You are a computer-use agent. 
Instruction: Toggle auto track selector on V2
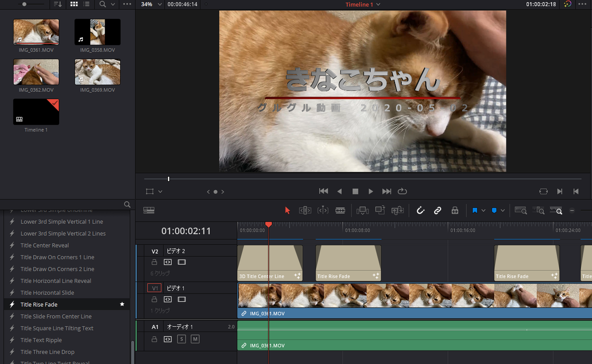pyautogui.click(x=168, y=262)
